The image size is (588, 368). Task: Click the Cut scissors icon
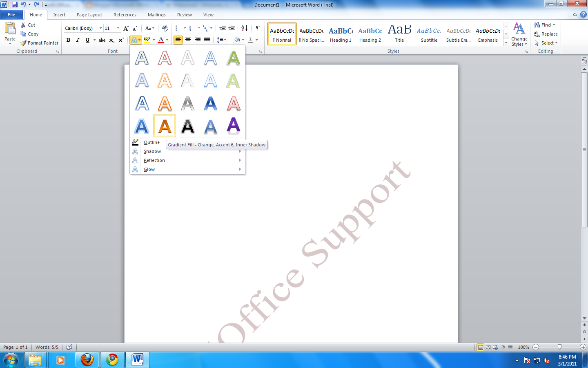tap(23, 25)
